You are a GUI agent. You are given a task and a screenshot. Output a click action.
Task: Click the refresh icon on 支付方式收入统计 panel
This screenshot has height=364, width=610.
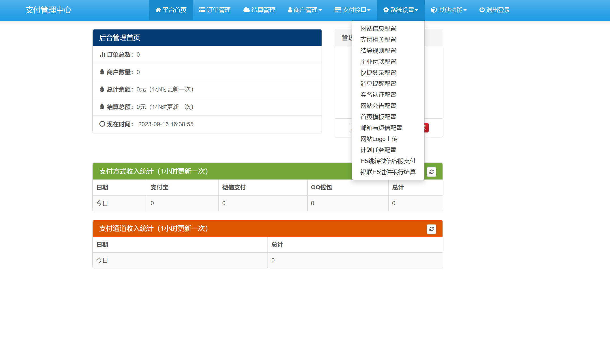pos(432,171)
